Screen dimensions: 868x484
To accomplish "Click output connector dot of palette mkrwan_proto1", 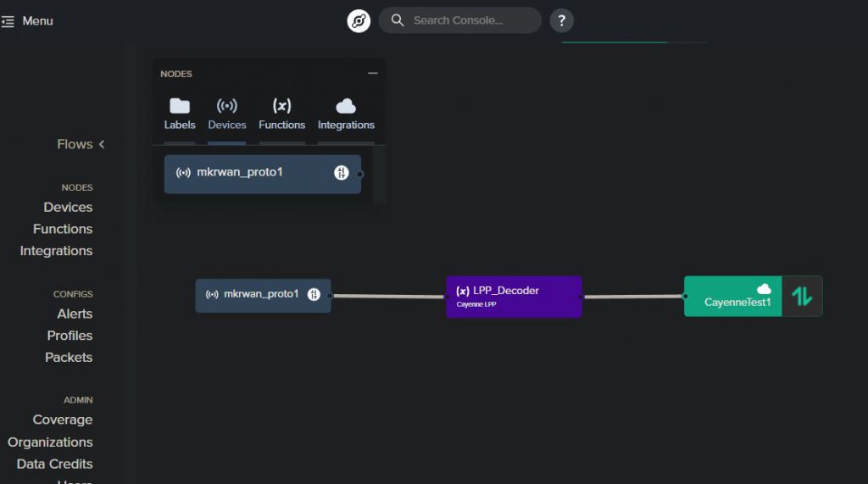I will [x=359, y=175].
